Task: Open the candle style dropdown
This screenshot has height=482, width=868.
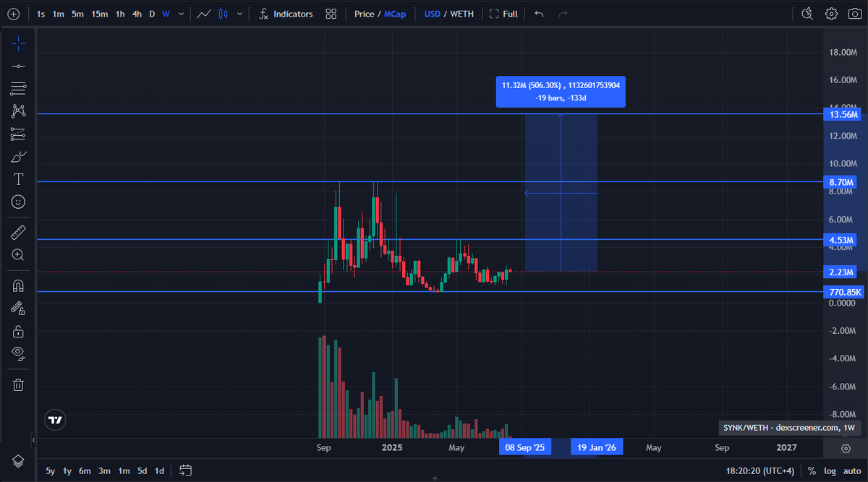Action: [x=239, y=13]
